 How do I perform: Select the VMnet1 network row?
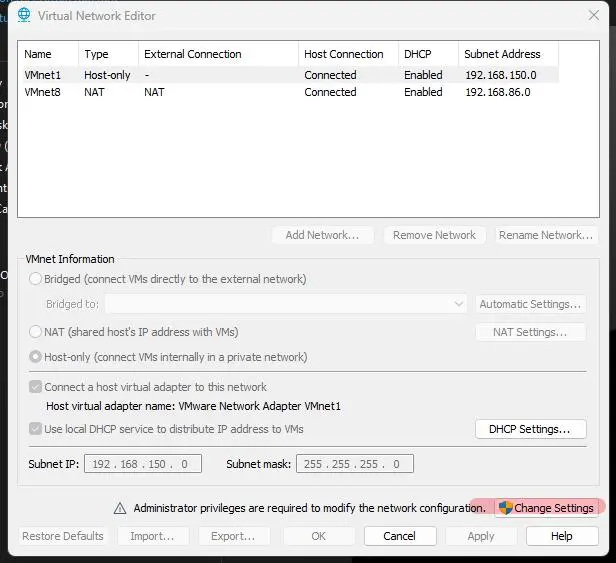pyautogui.click(x=288, y=75)
